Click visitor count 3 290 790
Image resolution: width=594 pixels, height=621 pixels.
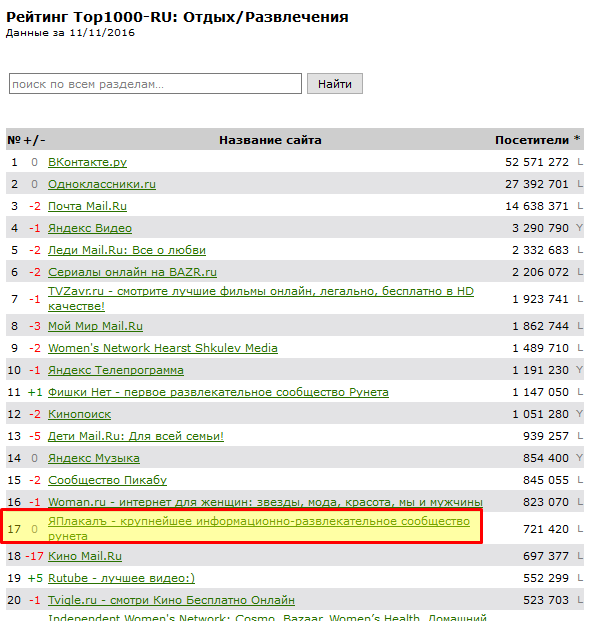[540, 228]
